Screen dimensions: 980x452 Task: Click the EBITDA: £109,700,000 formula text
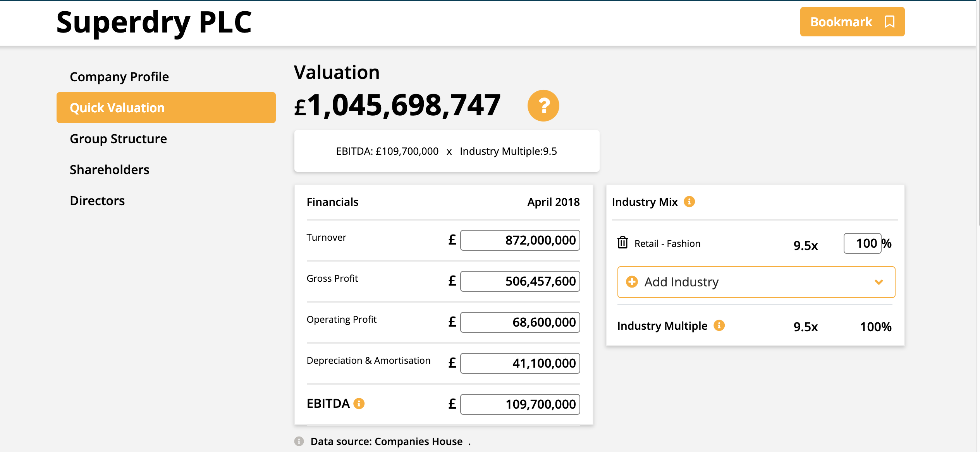387,151
